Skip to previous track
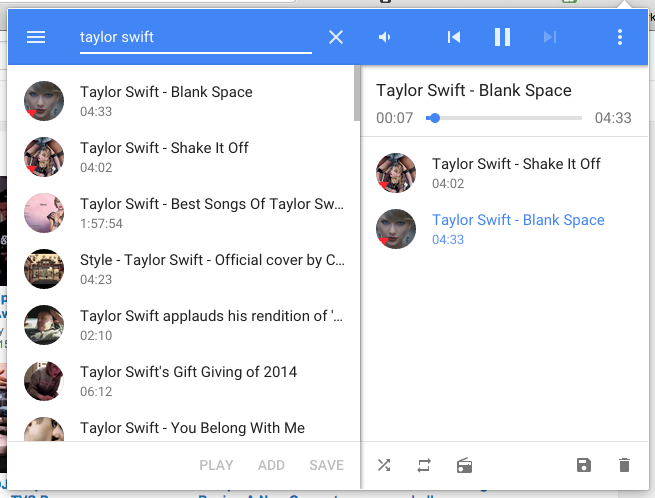This screenshot has width=655, height=498. 454,37
